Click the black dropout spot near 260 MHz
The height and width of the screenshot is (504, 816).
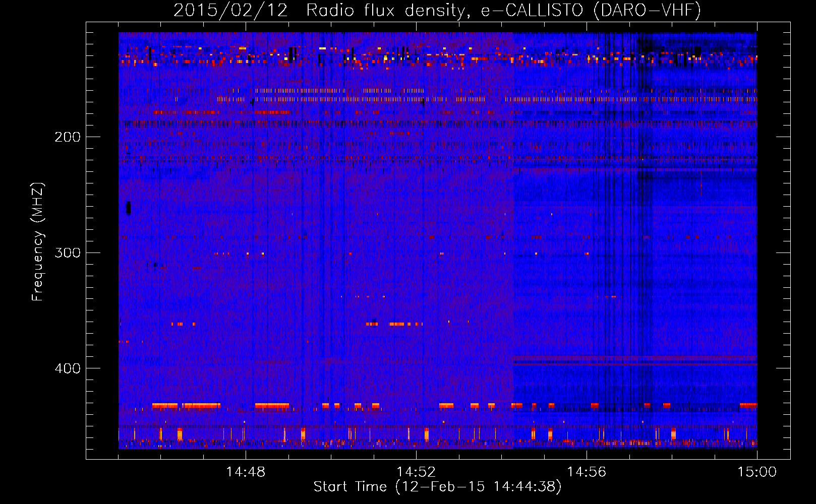tap(128, 208)
